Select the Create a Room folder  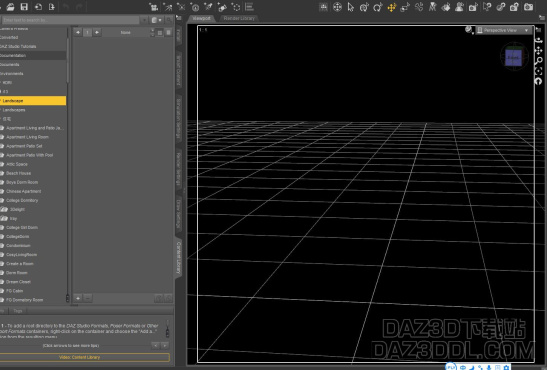pyautogui.click(x=20, y=264)
